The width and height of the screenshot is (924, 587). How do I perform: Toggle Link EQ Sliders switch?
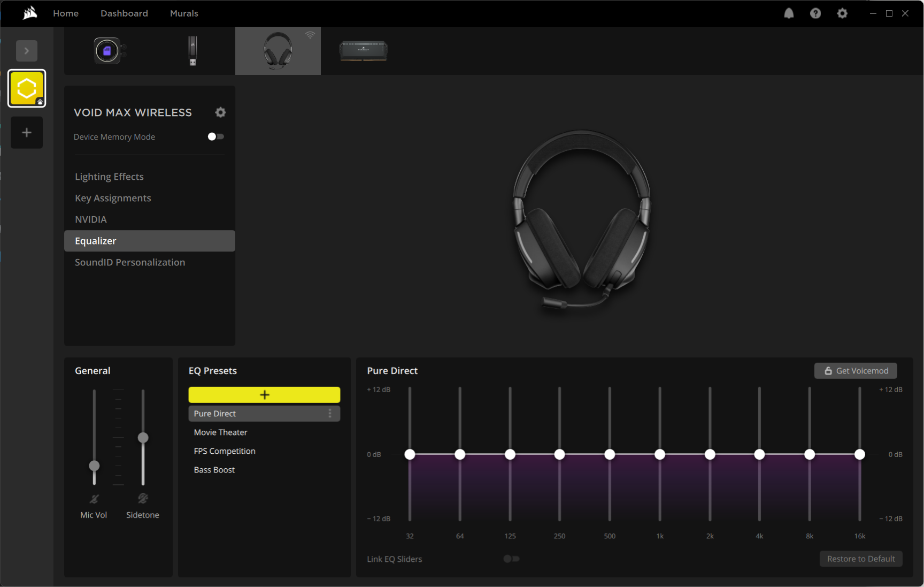511,559
